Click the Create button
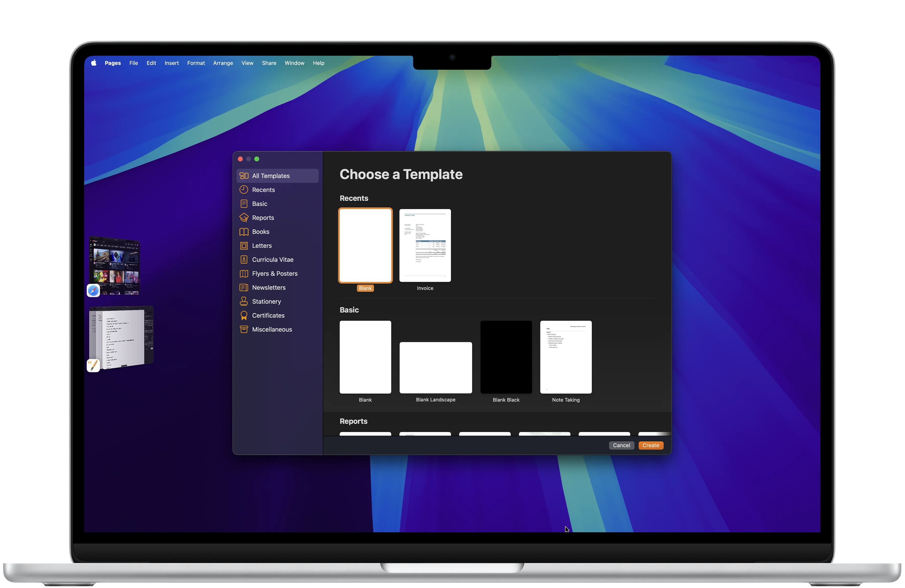This screenshot has width=905, height=588. coord(651,445)
